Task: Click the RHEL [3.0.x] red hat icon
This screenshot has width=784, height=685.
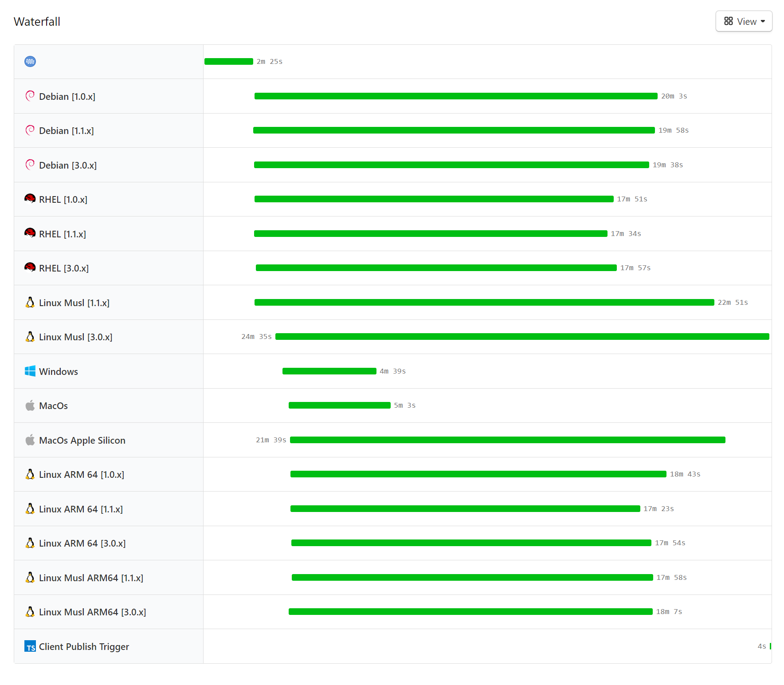Action: click(x=30, y=268)
